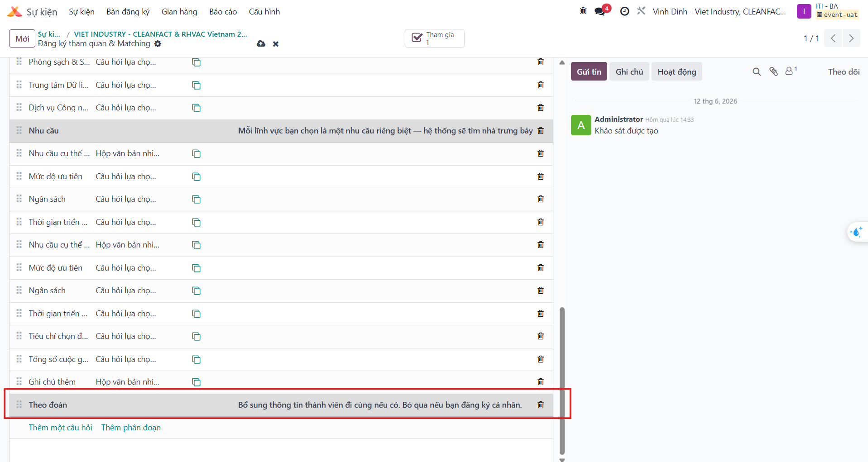Delete the Tiêu chí chọn đ... question

(541, 336)
